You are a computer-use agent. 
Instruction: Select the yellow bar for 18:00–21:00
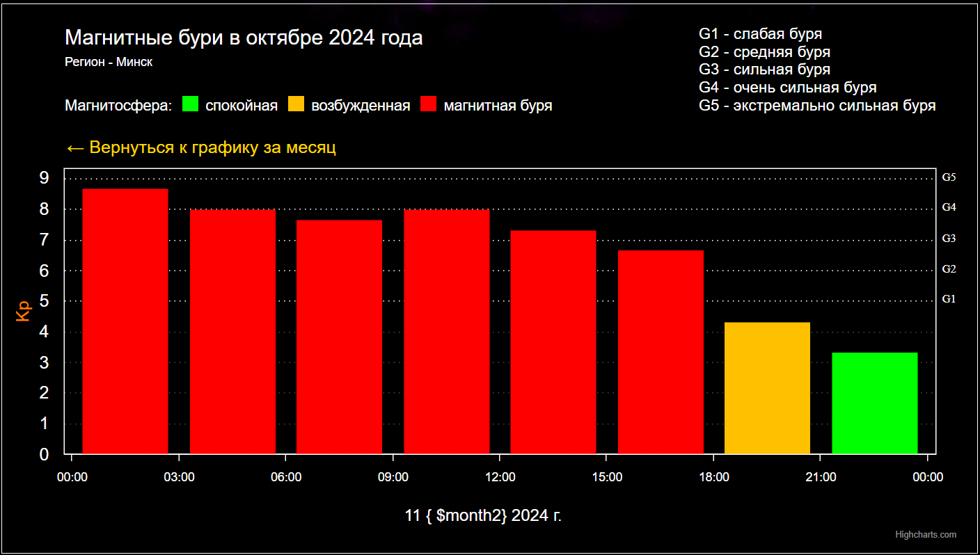768,388
